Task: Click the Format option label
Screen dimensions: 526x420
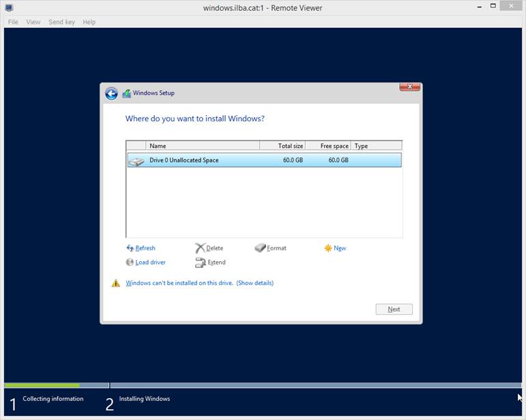Action: pos(276,248)
